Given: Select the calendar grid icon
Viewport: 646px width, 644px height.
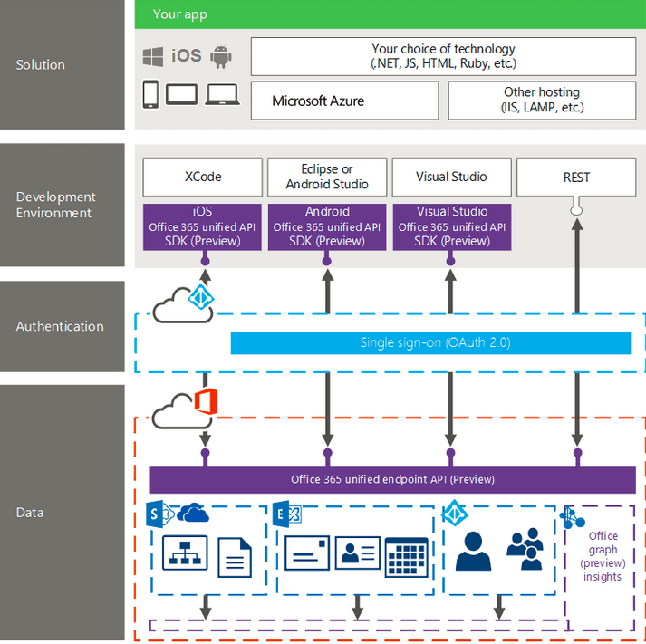Looking at the screenshot, I should click(x=406, y=558).
